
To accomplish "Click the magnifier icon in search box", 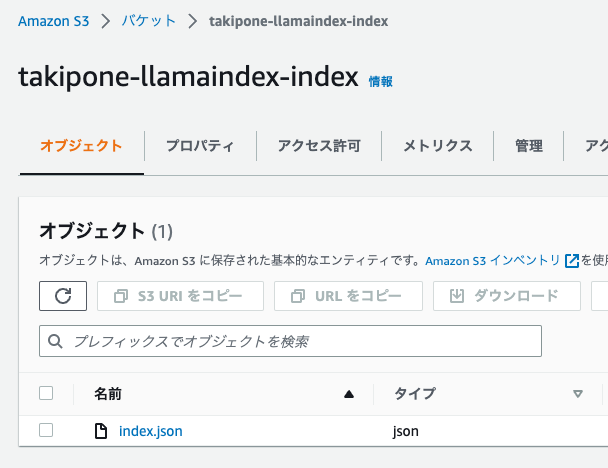I will 55,341.
